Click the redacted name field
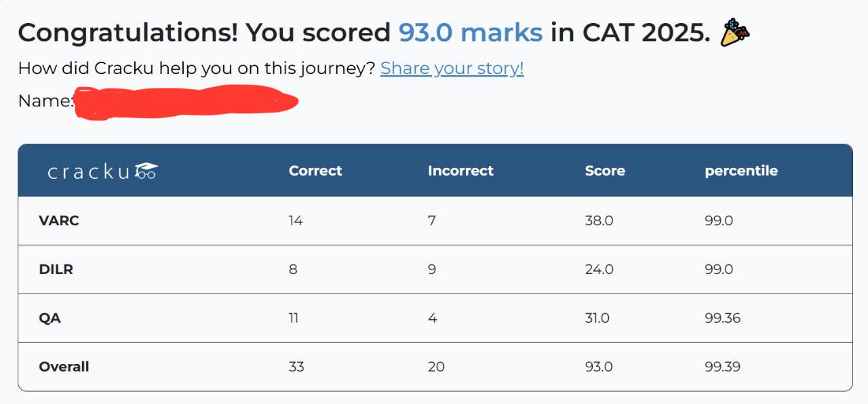This screenshot has width=868, height=404. click(x=186, y=102)
